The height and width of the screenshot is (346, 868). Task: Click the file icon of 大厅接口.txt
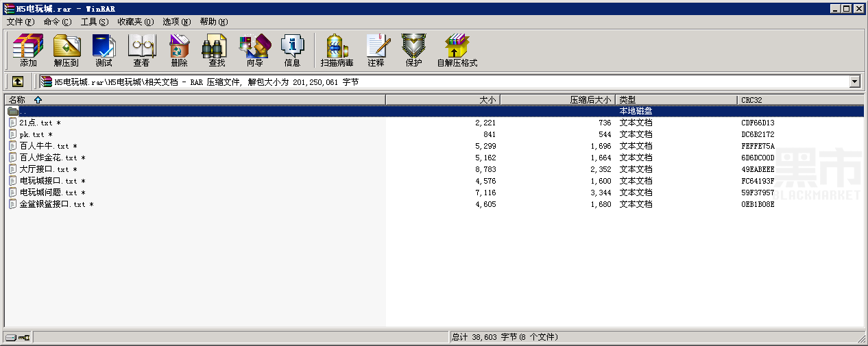point(13,169)
